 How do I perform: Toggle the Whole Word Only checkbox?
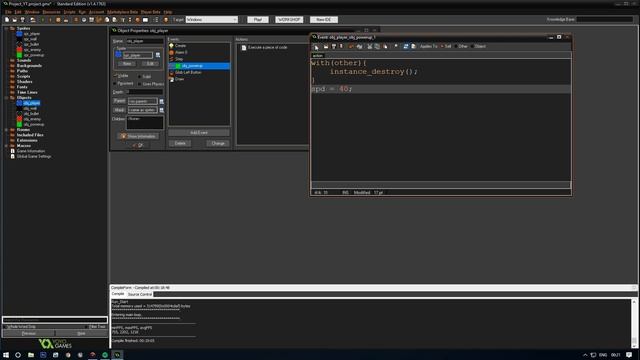5,327
